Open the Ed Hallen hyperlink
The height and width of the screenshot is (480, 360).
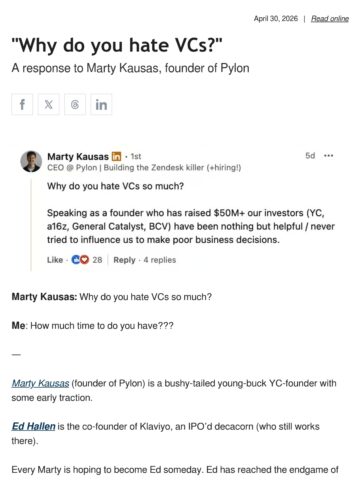point(33,426)
